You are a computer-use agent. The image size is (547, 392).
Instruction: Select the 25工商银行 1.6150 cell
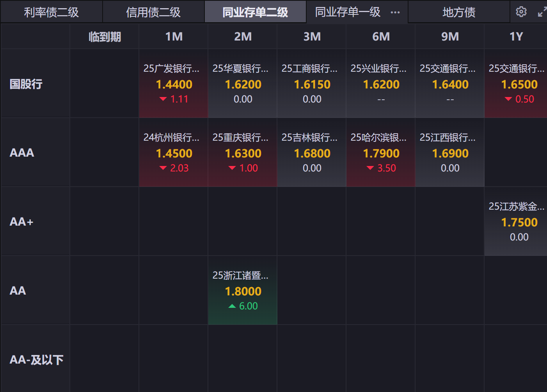click(312, 84)
